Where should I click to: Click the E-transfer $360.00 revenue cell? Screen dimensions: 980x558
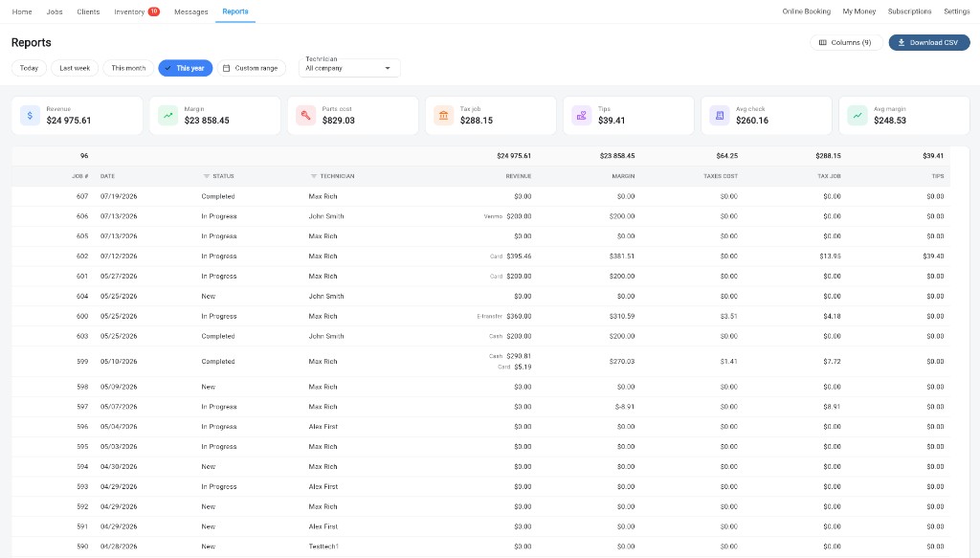click(x=504, y=316)
